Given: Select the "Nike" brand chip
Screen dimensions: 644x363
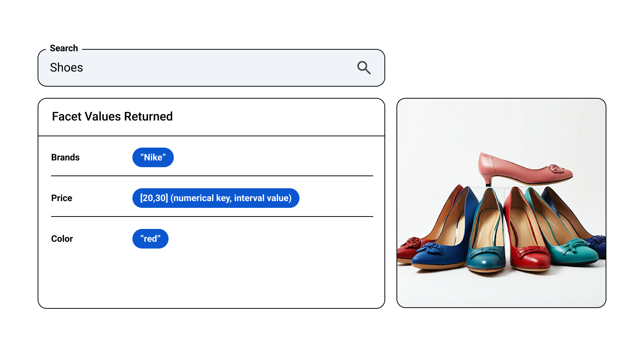Looking at the screenshot, I should pyautogui.click(x=153, y=157).
